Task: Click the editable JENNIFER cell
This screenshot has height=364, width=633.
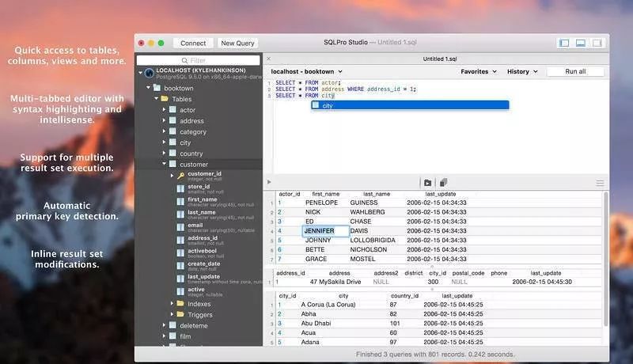Action: [x=325, y=231]
